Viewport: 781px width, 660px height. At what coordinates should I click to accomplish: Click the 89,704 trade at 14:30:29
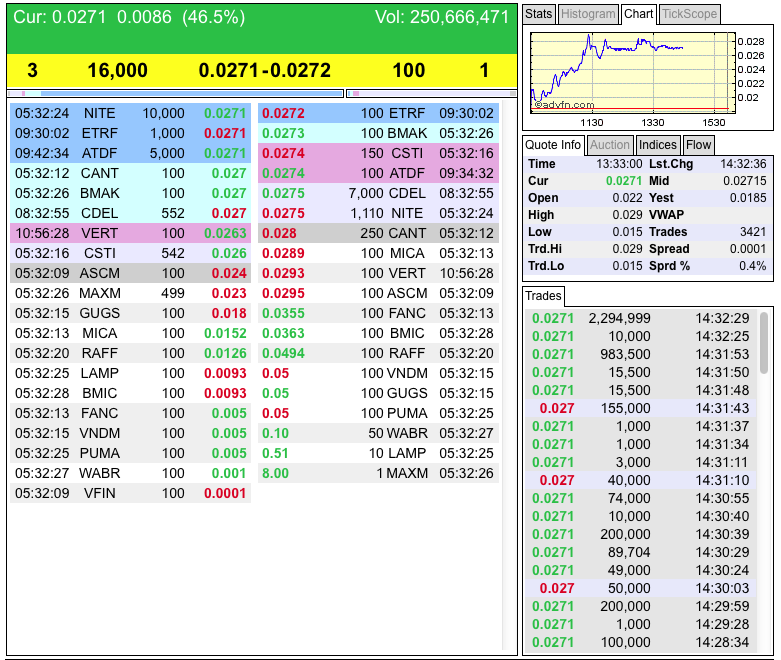pos(641,552)
